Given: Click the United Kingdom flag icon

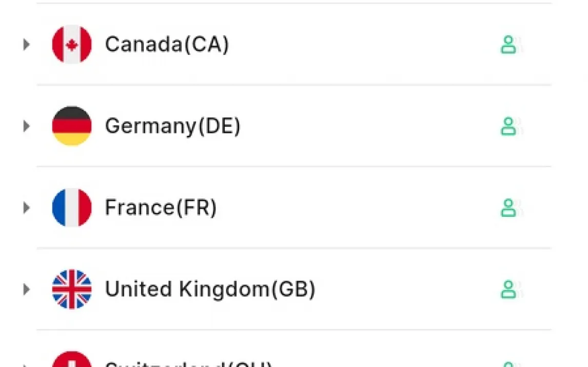Looking at the screenshot, I should (x=72, y=290).
